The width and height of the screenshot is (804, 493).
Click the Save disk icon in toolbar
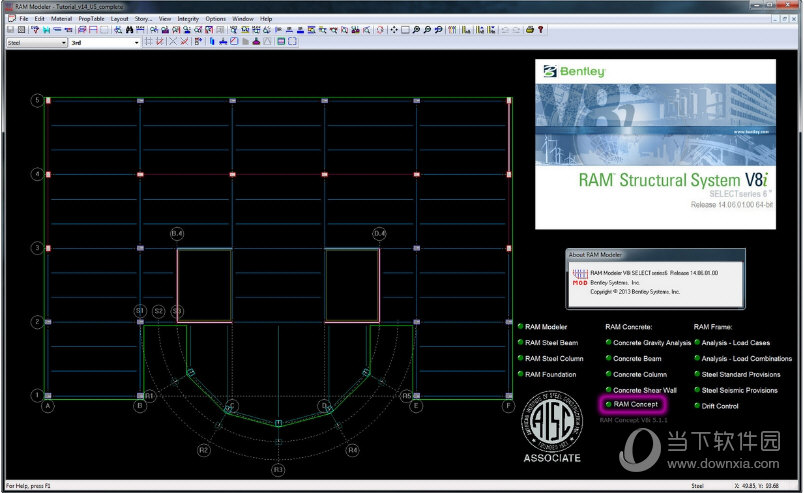click(10, 30)
